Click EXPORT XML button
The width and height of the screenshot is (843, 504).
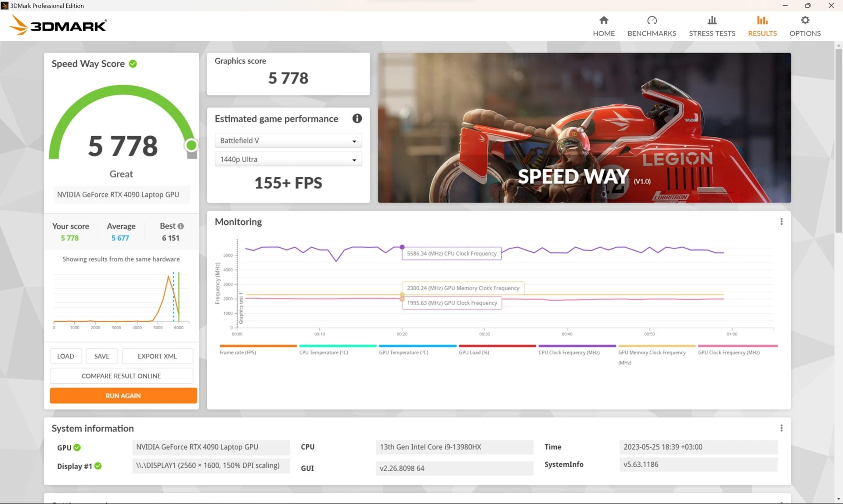(x=157, y=356)
